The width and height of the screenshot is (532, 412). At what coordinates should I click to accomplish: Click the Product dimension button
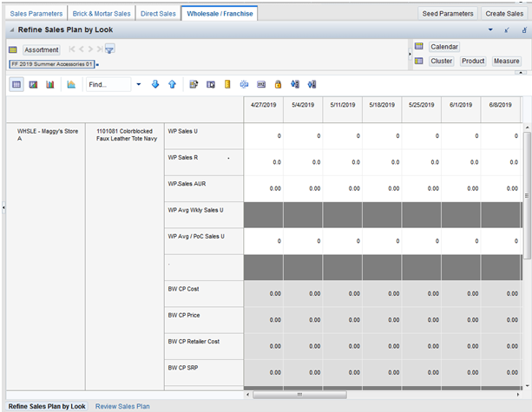coord(473,61)
